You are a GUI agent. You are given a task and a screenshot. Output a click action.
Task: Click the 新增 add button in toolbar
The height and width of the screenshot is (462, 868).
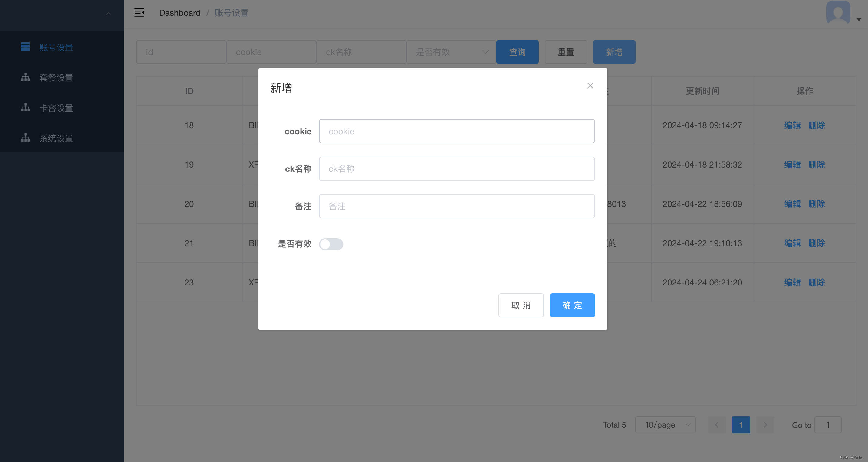point(614,52)
